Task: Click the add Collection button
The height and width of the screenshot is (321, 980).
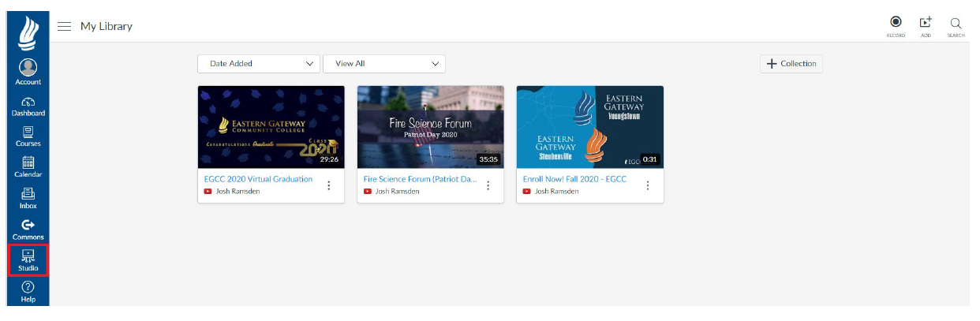Action: coord(791,64)
